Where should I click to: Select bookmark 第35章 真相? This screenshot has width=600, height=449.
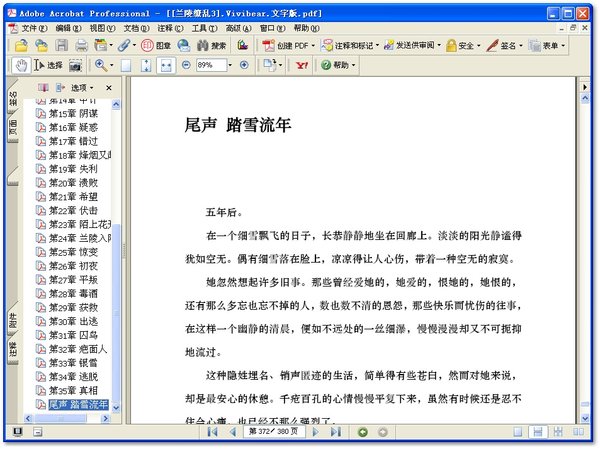73,390
